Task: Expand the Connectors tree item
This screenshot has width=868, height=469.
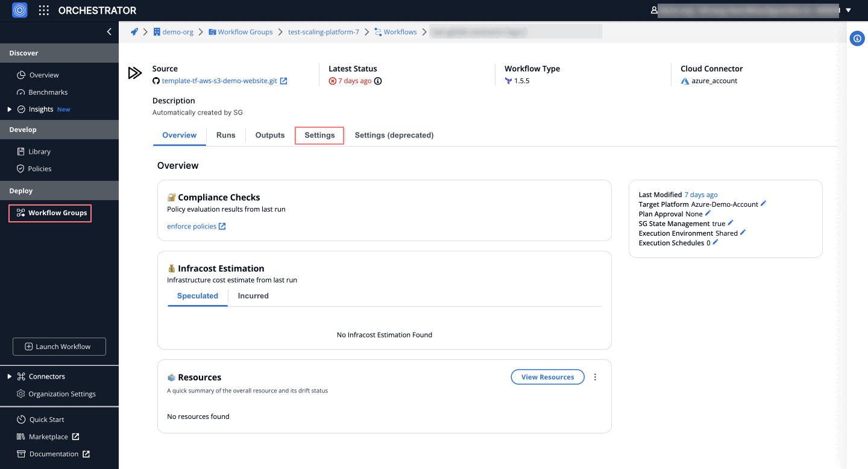Action: pos(9,377)
